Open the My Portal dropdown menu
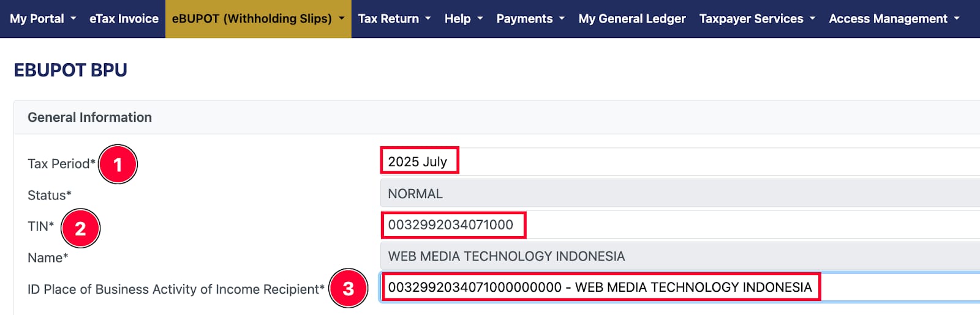Viewport: 980px width, 315px height. click(x=43, y=19)
